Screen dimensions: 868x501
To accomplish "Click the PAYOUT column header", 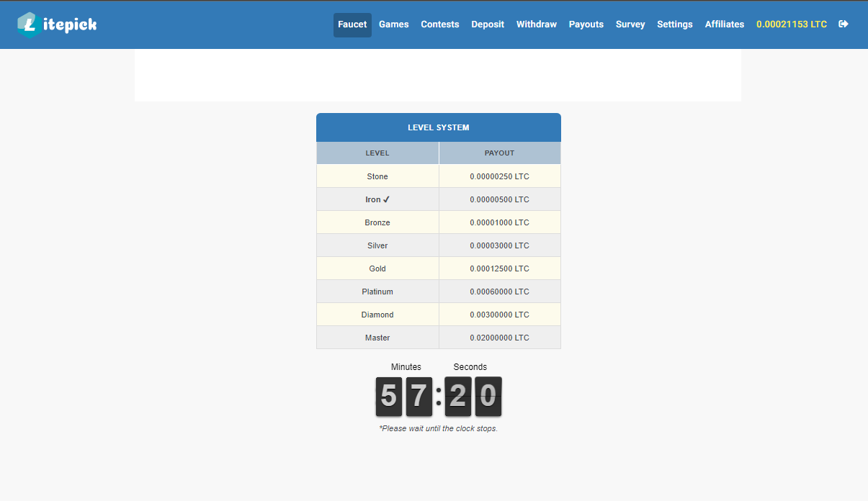I will (x=500, y=153).
